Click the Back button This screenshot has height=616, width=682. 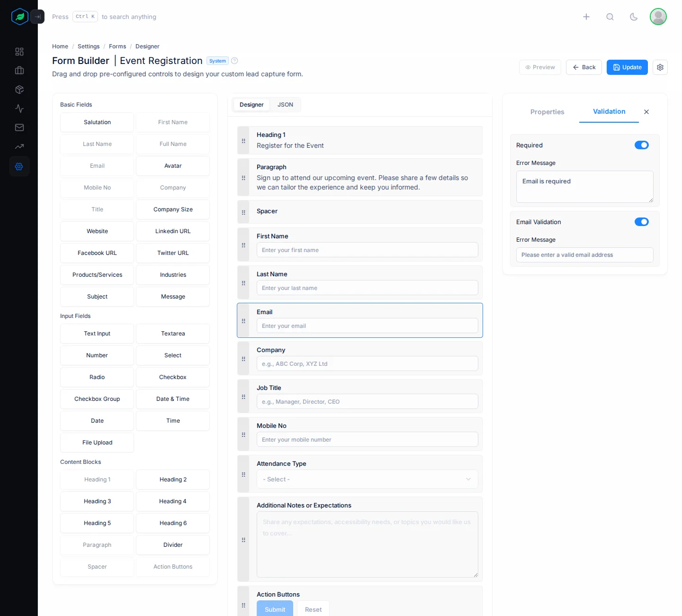coord(584,67)
